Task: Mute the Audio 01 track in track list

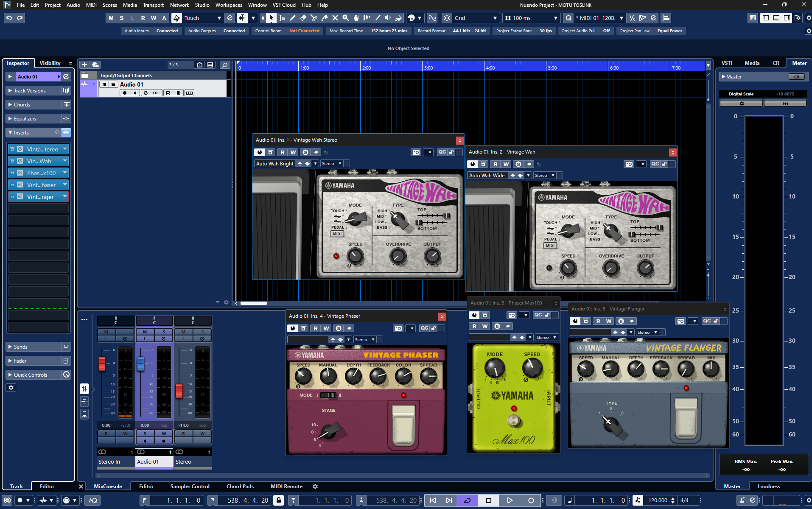Action: pos(104,84)
